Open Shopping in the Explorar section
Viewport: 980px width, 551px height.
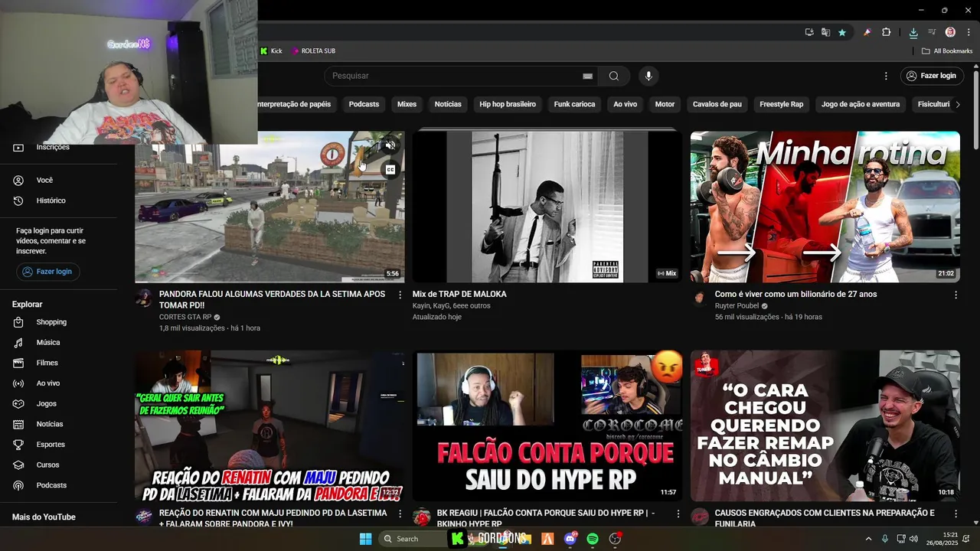(x=51, y=322)
